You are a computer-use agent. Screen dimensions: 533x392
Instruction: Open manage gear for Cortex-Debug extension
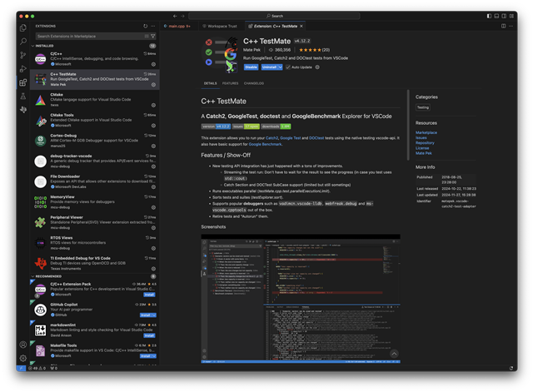[153, 146]
